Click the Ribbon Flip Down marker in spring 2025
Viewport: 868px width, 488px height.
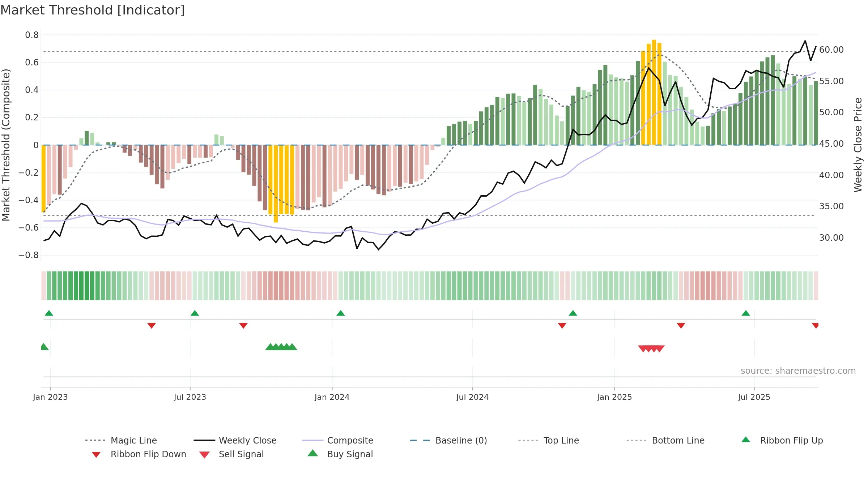pos(681,326)
